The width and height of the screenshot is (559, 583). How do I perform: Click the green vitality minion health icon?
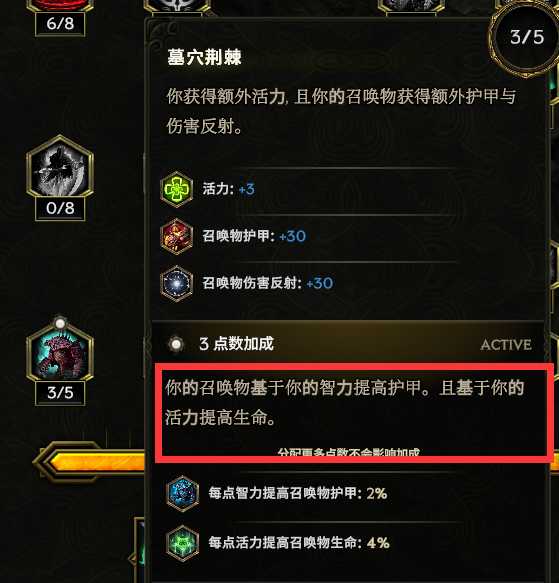[x=182, y=543]
